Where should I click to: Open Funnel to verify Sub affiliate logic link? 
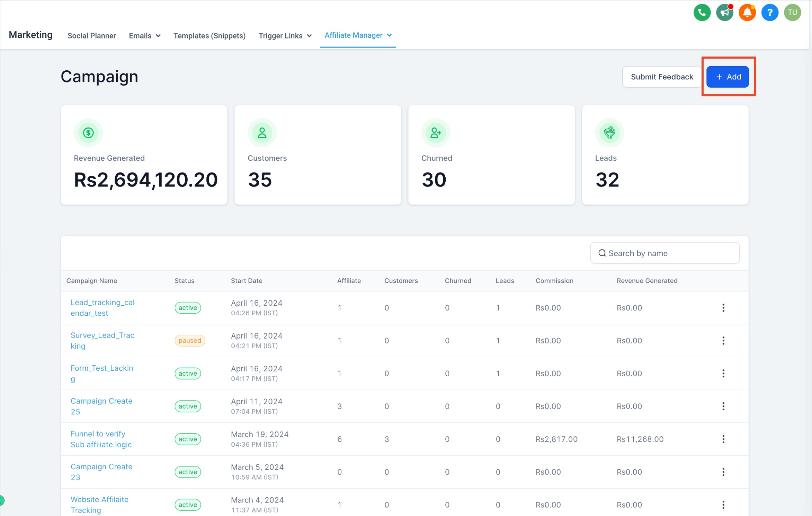click(x=101, y=439)
